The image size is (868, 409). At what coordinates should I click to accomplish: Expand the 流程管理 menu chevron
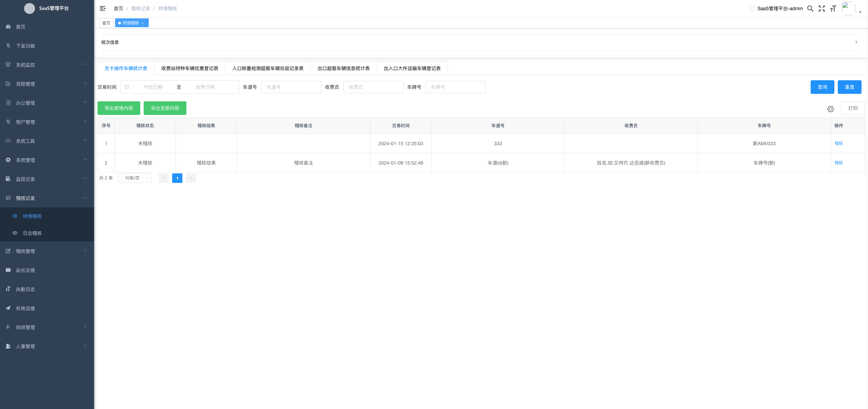pos(85,83)
